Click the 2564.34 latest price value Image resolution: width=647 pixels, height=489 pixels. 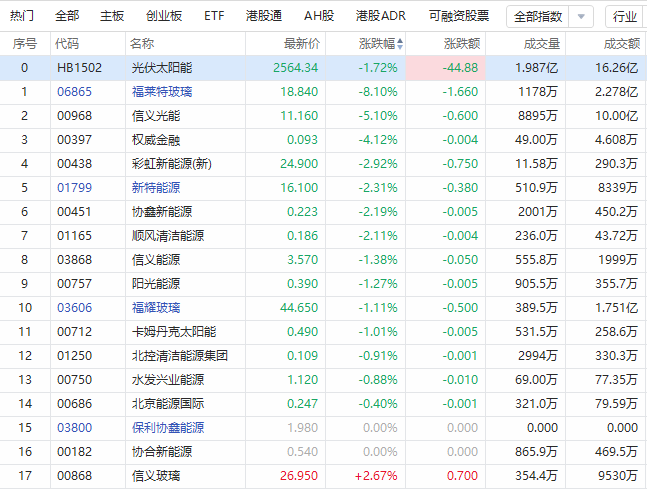pyautogui.click(x=295, y=68)
